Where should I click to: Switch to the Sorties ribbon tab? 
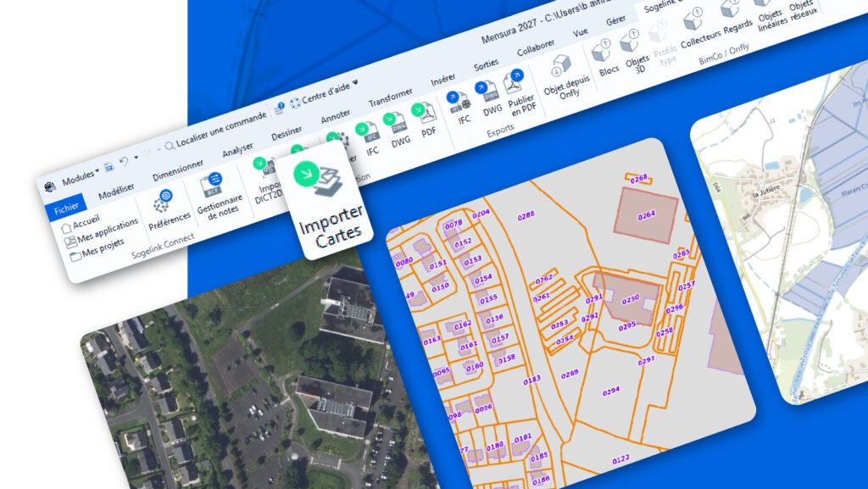(x=486, y=65)
